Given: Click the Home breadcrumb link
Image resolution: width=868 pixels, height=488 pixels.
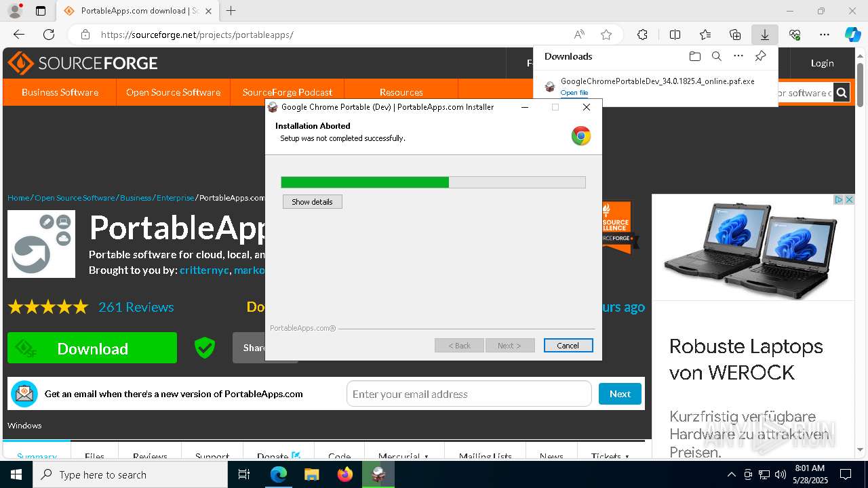Looking at the screenshot, I should pyautogui.click(x=18, y=198).
